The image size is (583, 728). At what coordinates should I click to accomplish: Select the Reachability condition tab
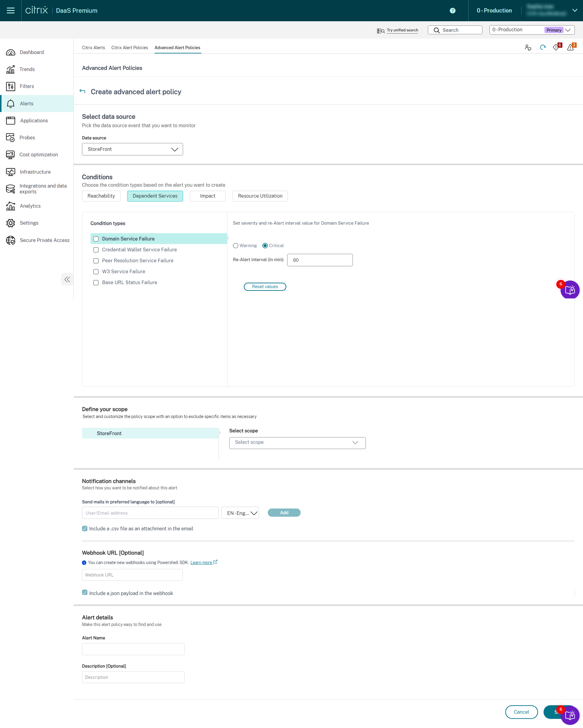(101, 196)
